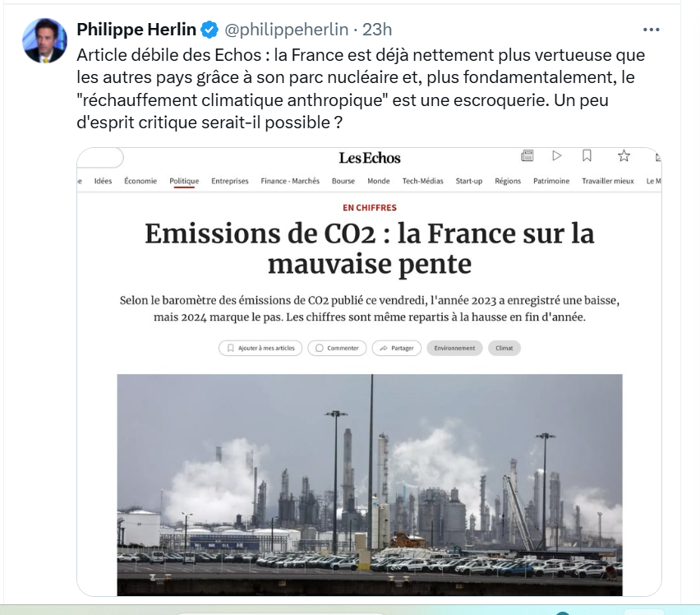Click the bookmark icon in Les Echos header
The width and height of the screenshot is (700, 615).
[x=587, y=155]
